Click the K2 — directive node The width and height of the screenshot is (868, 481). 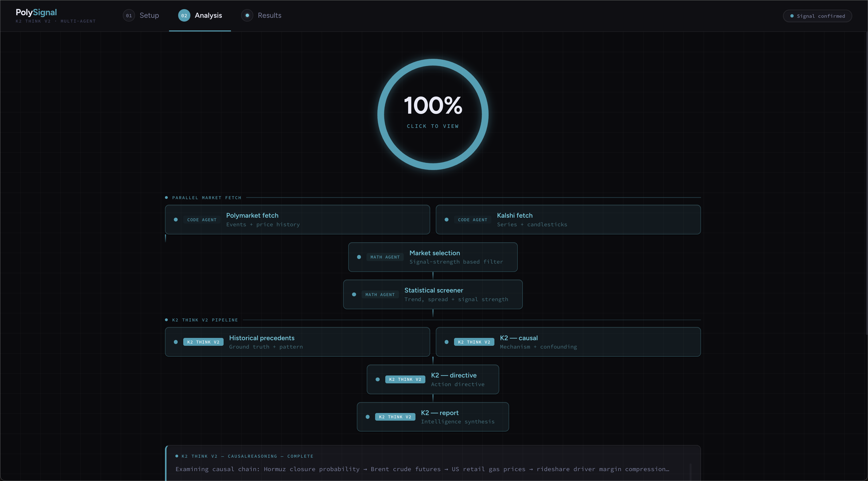pos(433,379)
